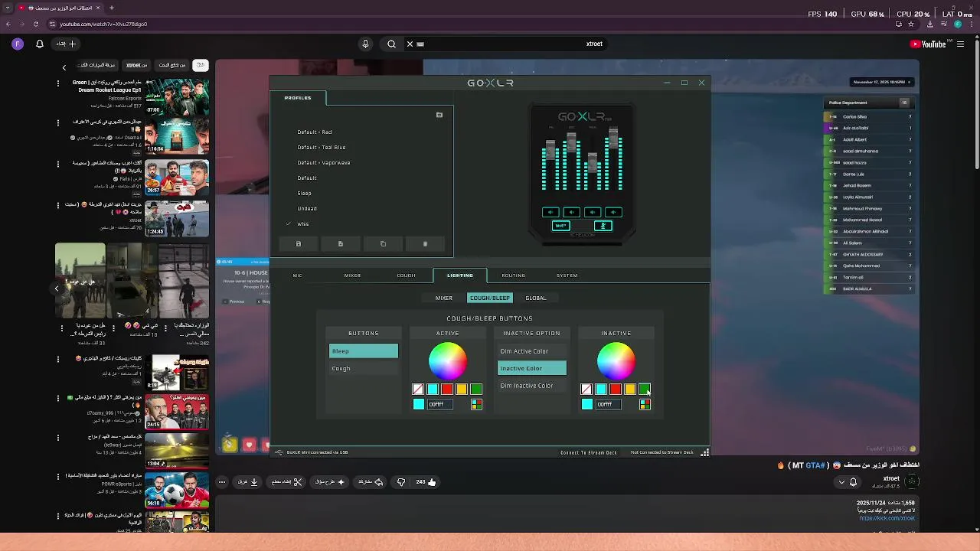Open the ROUTING tab
The image size is (980, 551).
[x=514, y=275]
